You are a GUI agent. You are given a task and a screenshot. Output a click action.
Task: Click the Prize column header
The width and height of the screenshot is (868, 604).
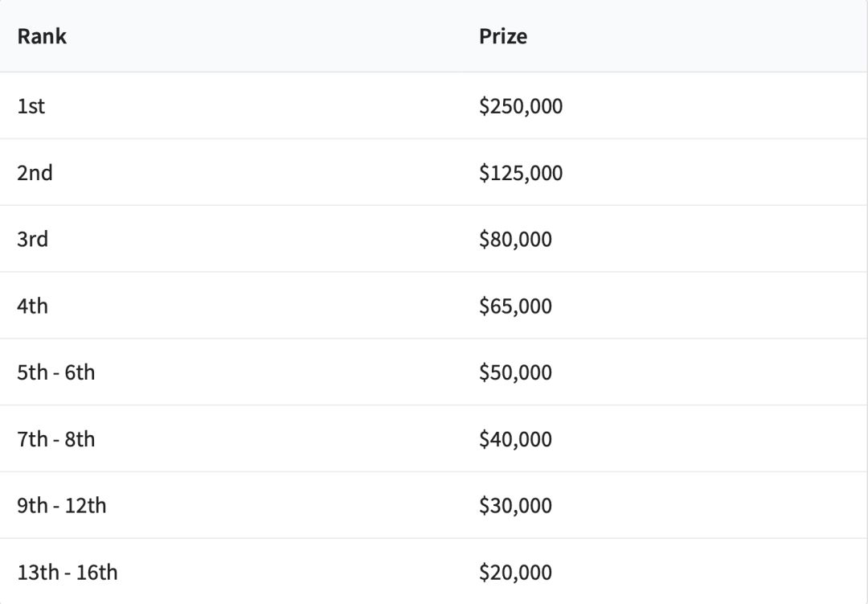click(x=503, y=36)
